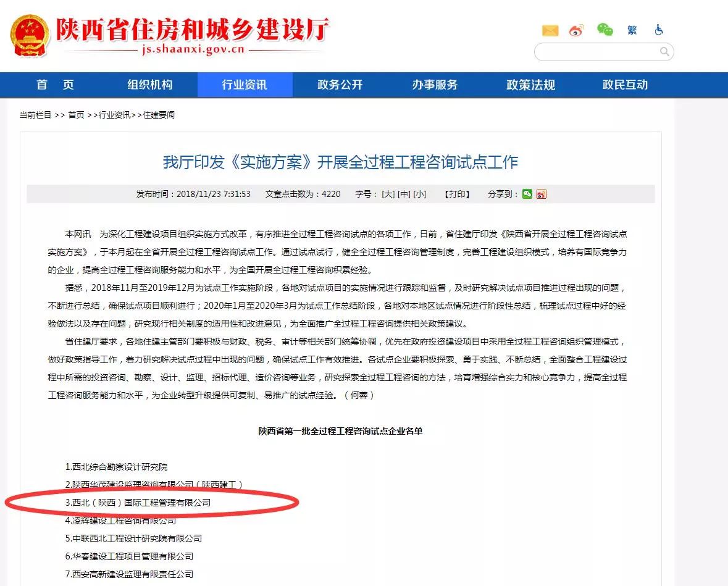Set font size to medium [中]
Image resolution: width=728 pixels, height=586 pixels.
(403, 194)
